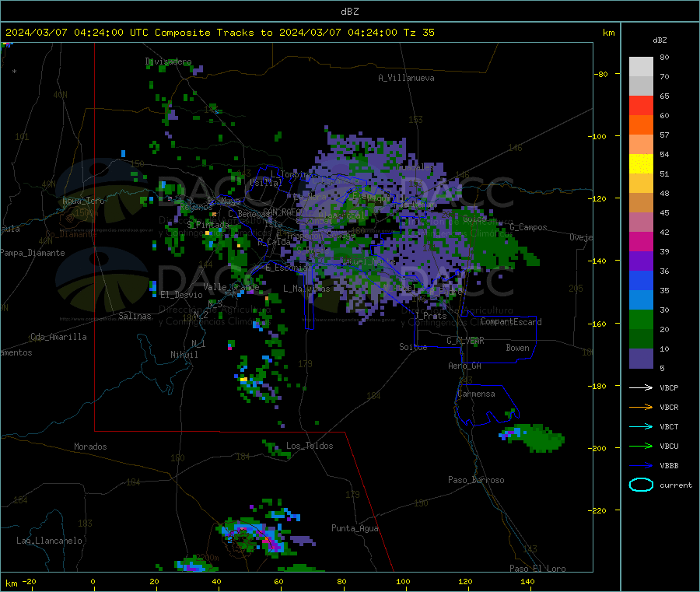
Task: Click the Carmensa map label
Action: click(476, 394)
